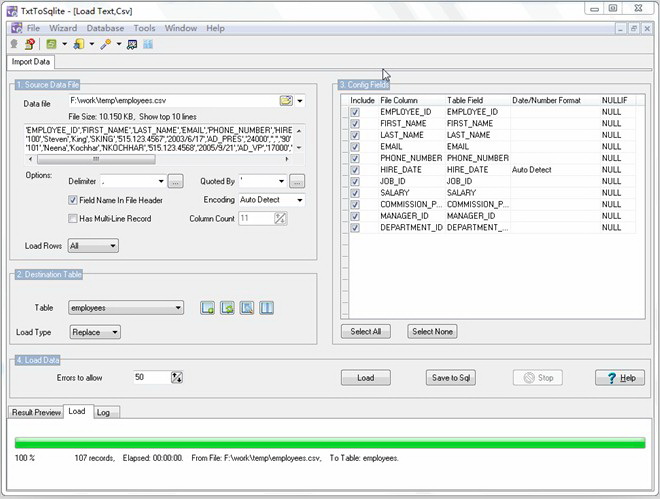
Task: Open the Encoding Auto Detect dropdown
Action: click(300, 200)
